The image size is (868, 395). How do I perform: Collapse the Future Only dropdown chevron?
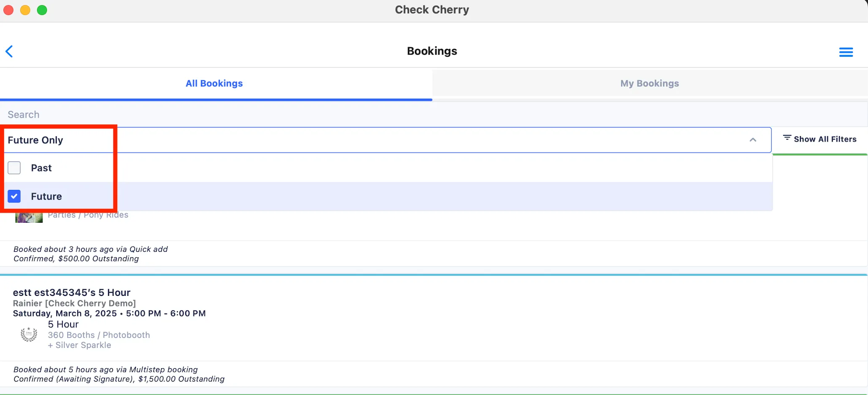pyautogui.click(x=753, y=140)
